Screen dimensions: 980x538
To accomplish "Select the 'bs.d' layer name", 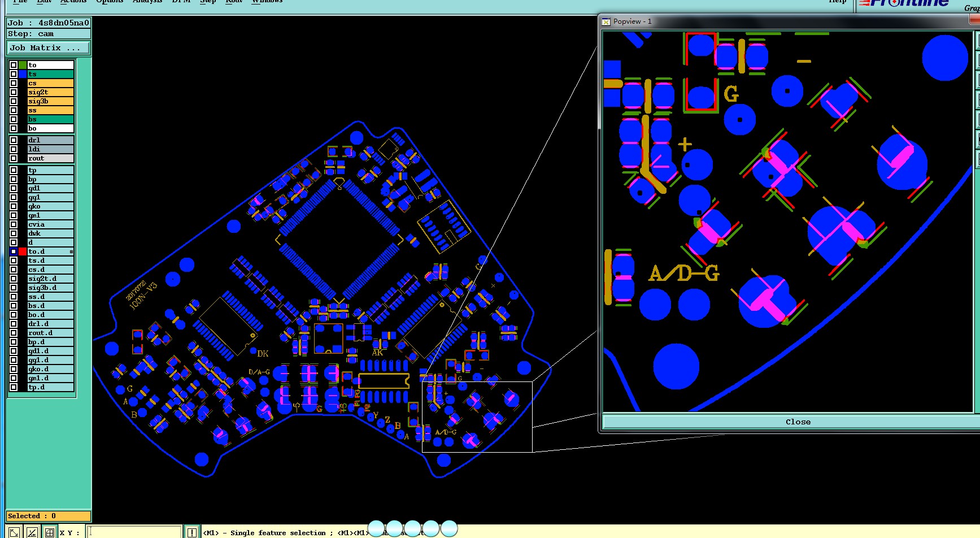I will click(50, 306).
